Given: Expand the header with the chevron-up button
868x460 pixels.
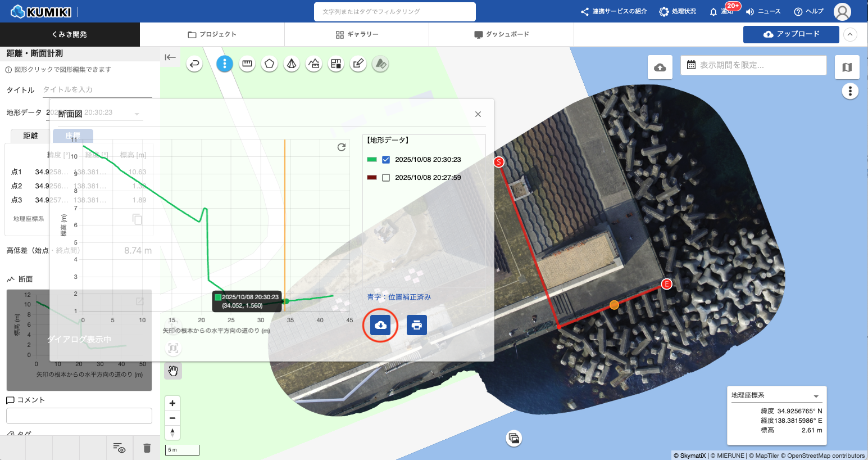Looking at the screenshot, I should pos(850,34).
